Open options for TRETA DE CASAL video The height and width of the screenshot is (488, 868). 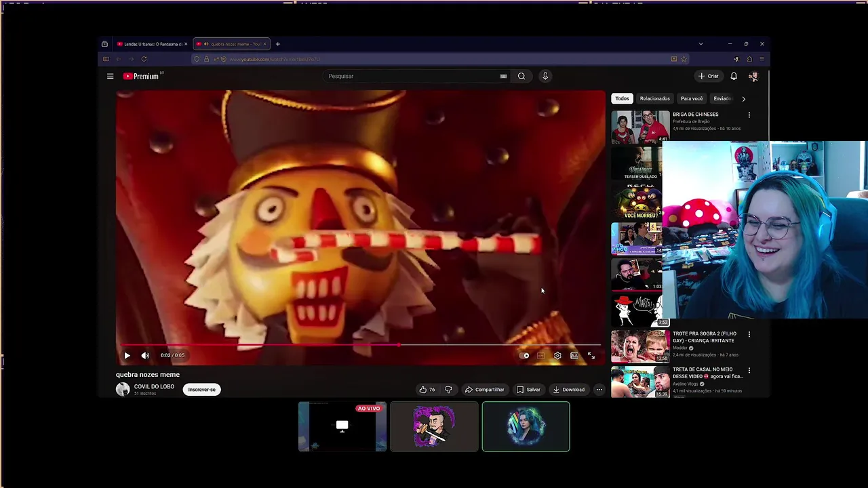(749, 371)
